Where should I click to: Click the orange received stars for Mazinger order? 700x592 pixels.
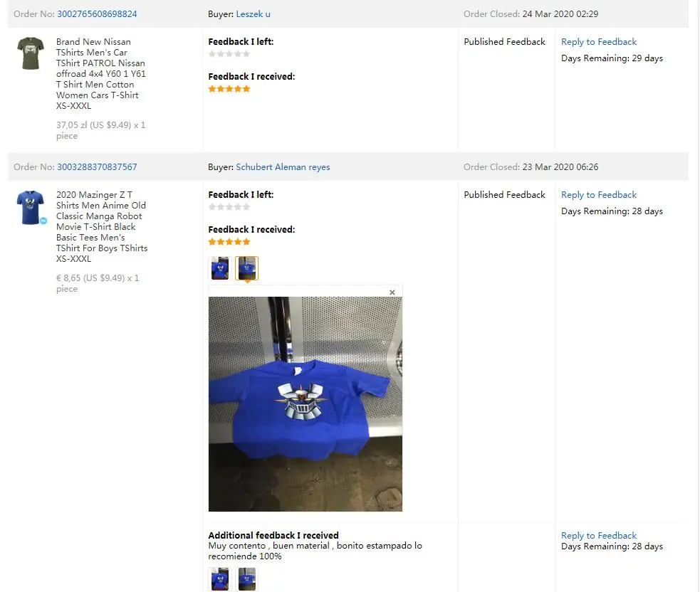click(x=229, y=242)
